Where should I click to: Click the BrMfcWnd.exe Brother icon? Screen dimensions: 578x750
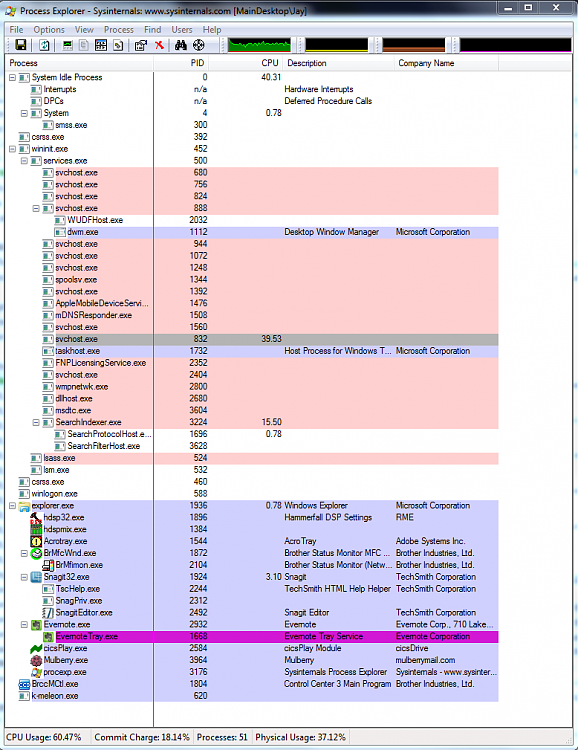click(36, 553)
